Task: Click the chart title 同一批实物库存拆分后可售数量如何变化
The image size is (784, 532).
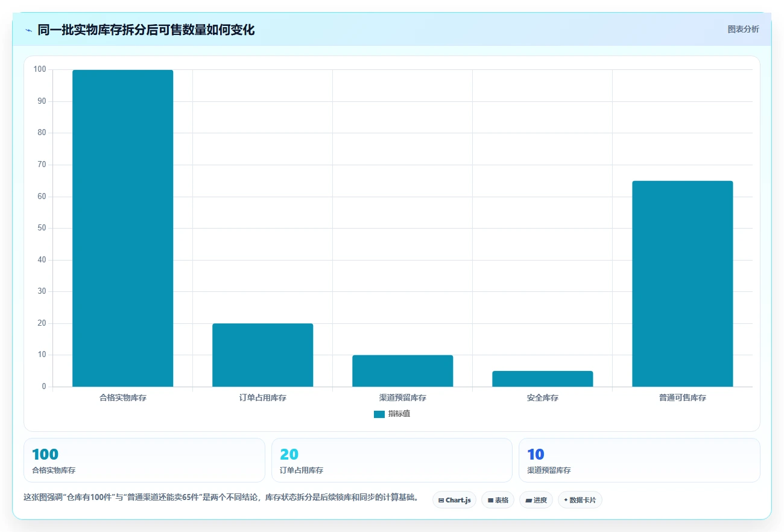Action: point(146,30)
